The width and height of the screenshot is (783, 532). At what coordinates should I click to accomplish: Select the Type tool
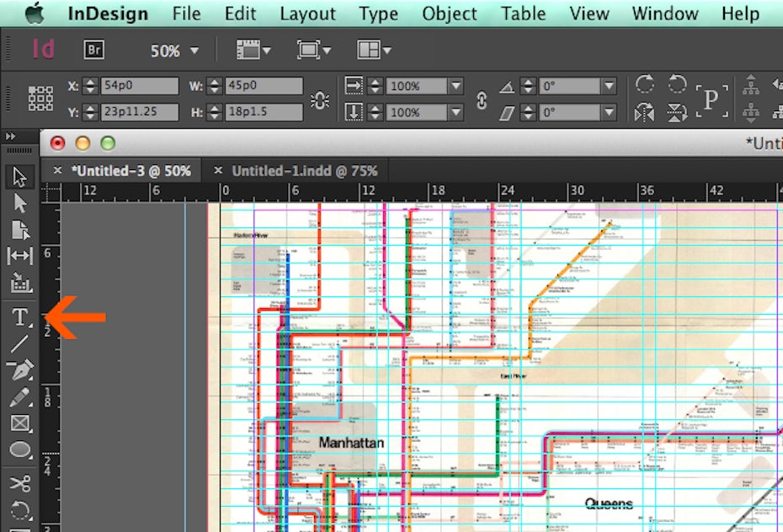(x=20, y=317)
